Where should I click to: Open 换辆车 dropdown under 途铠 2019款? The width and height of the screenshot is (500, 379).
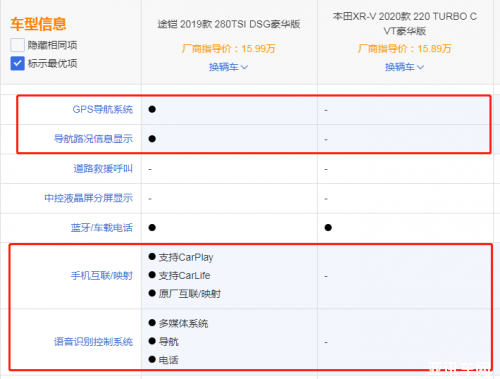pos(228,67)
